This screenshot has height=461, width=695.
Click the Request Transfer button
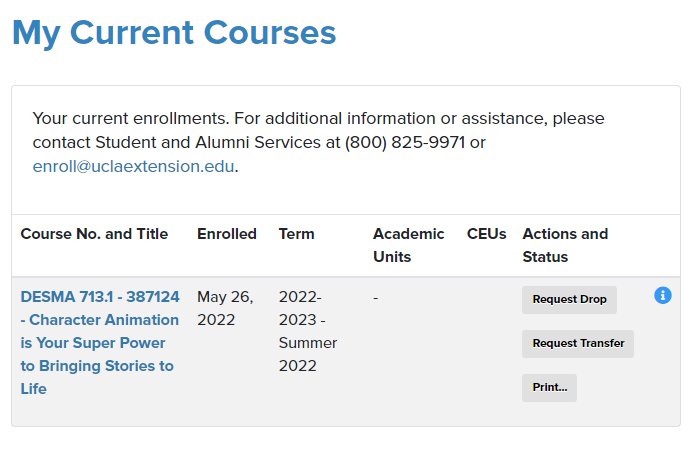click(x=578, y=344)
